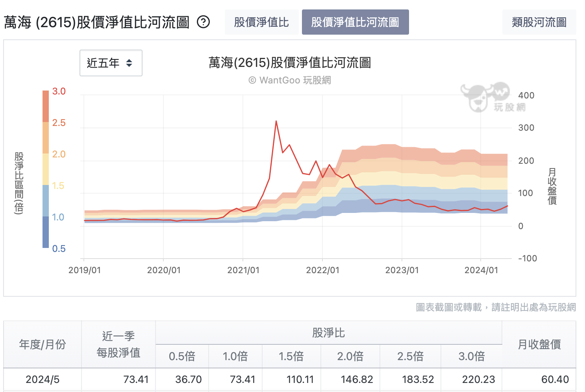Click the © WantGoo 玩股網 credit text
Viewport: 585px width, 392px height.
pyautogui.click(x=290, y=80)
